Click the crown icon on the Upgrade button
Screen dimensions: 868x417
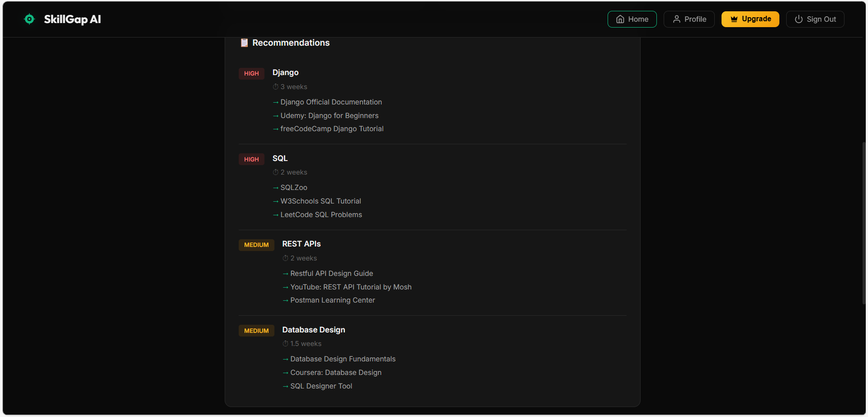[733, 19]
